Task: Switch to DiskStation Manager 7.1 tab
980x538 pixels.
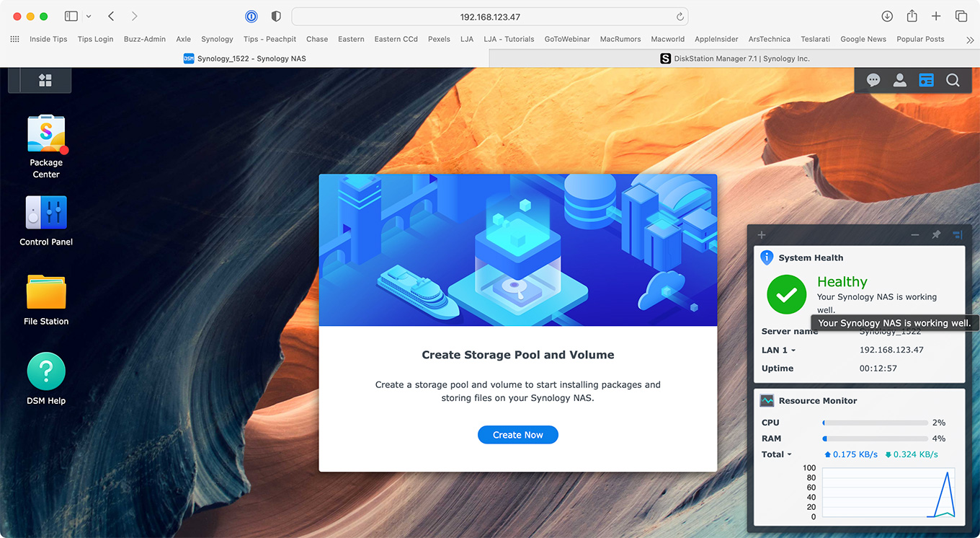Action: tap(734, 58)
